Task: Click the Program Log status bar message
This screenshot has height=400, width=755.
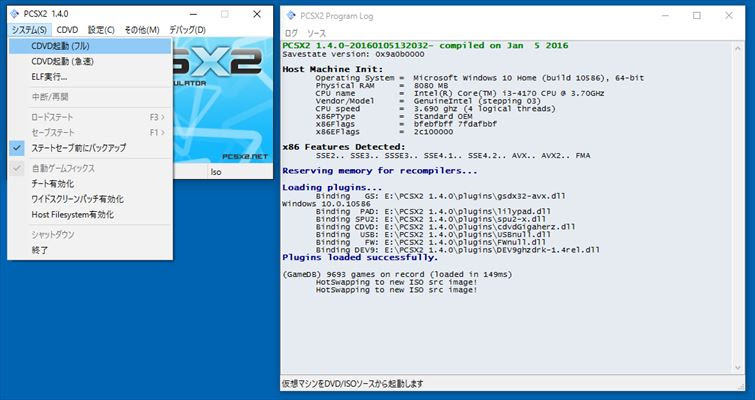Action: pos(352,384)
